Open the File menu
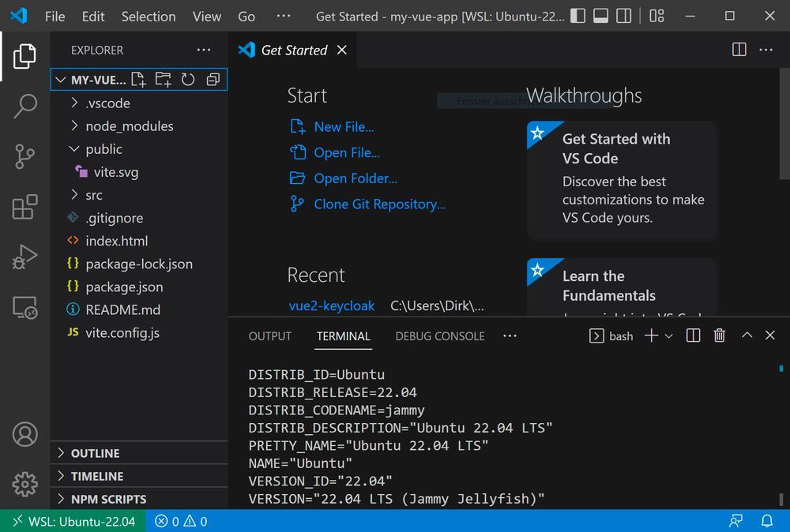Viewport: 790px width, 532px height. pos(55,17)
